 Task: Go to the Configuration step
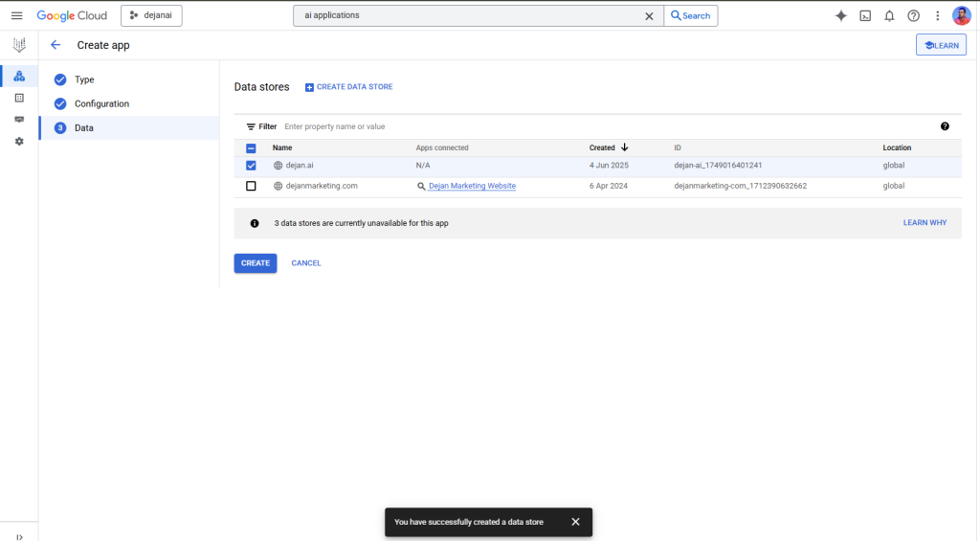(101, 103)
